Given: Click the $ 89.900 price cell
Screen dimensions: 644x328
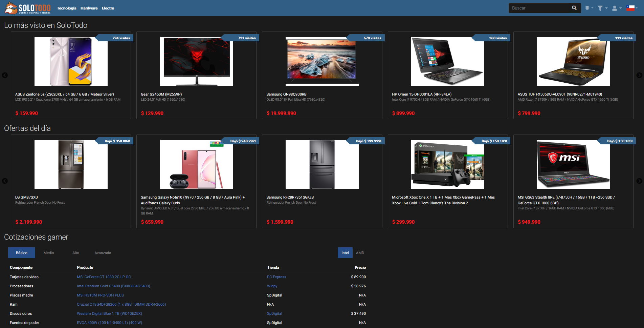Looking at the screenshot, I should coord(358,277).
